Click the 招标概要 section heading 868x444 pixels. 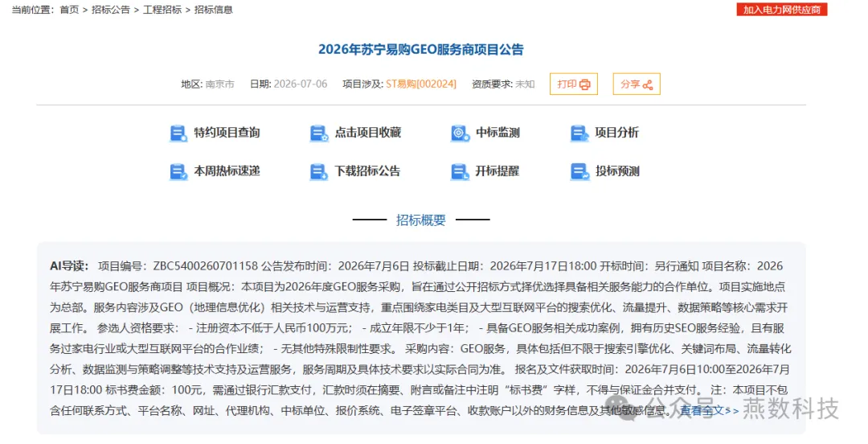coord(420,220)
